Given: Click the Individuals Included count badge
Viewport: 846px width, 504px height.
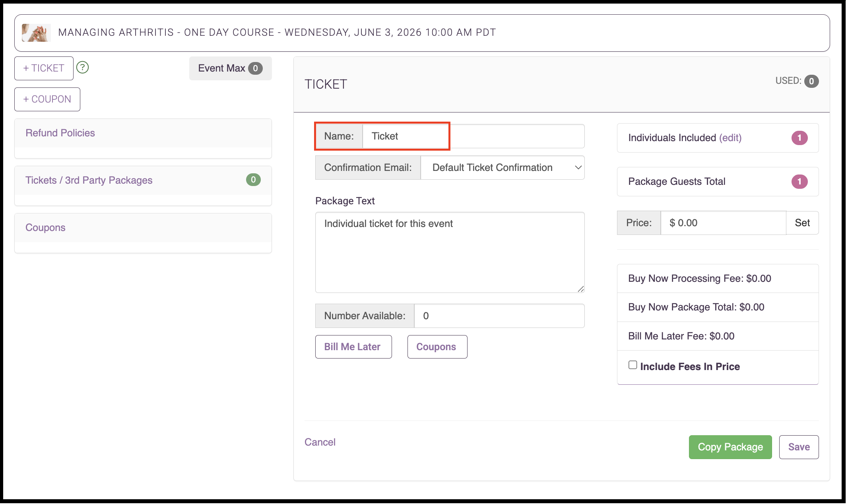Looking at the screenshot, I should 799,138.
